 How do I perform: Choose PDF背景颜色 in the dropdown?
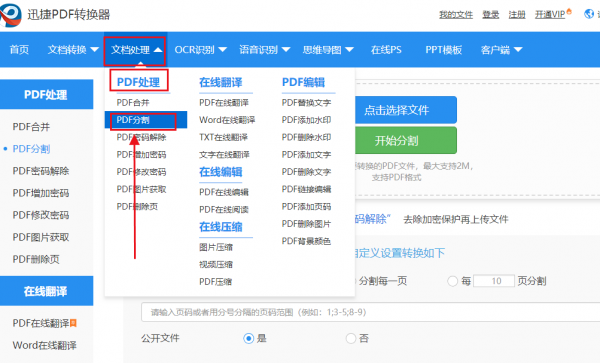click(307, 241)
